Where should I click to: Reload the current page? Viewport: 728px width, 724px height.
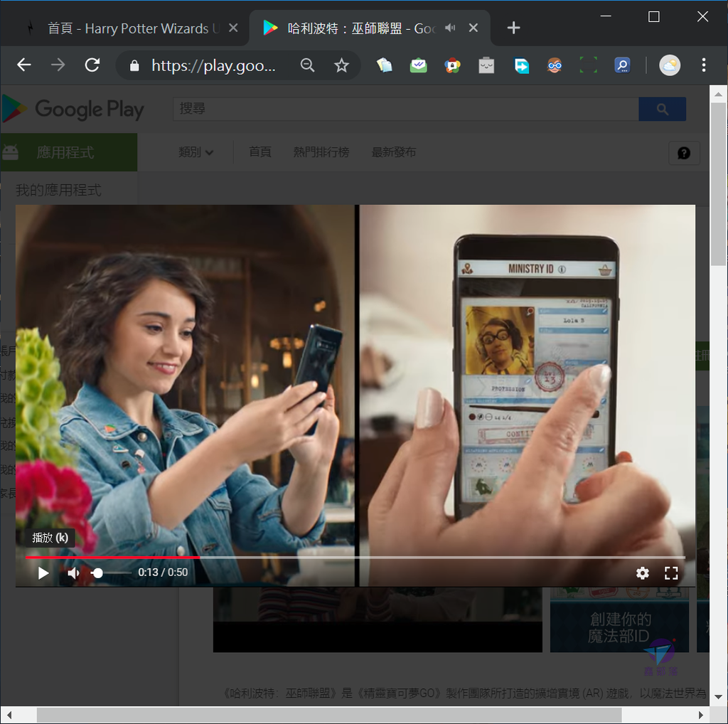click(92, 65)
